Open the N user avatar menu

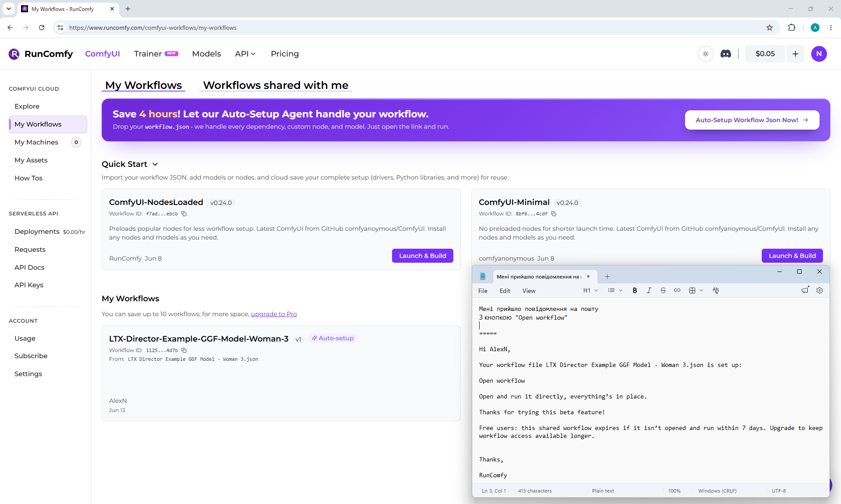click(819, 54)
